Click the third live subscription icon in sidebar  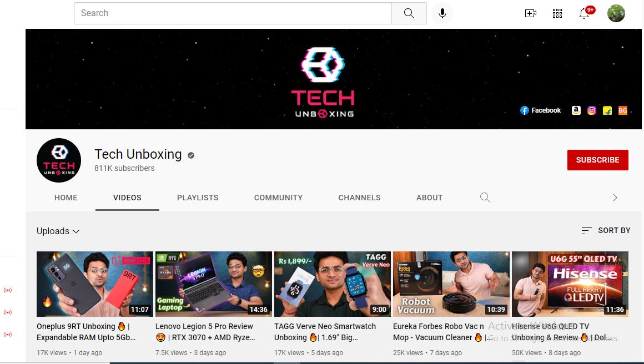tap(8, 335)
